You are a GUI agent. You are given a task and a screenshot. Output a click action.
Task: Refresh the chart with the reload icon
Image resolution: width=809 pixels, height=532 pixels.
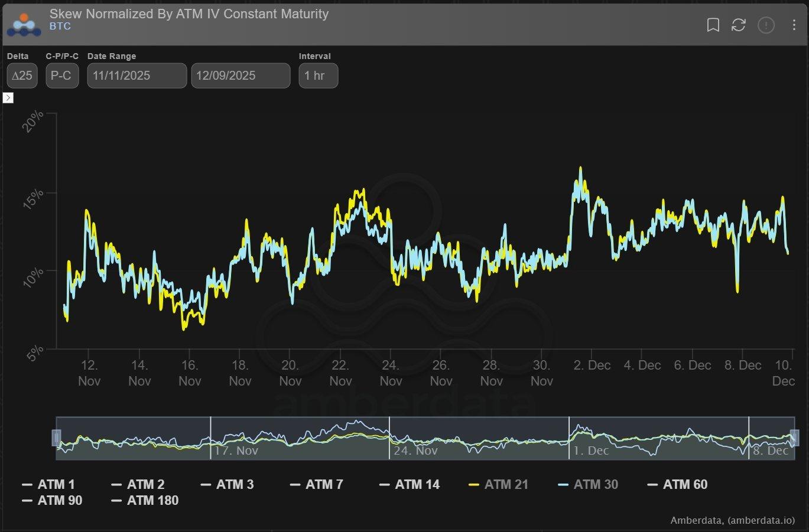coord(738,25)
